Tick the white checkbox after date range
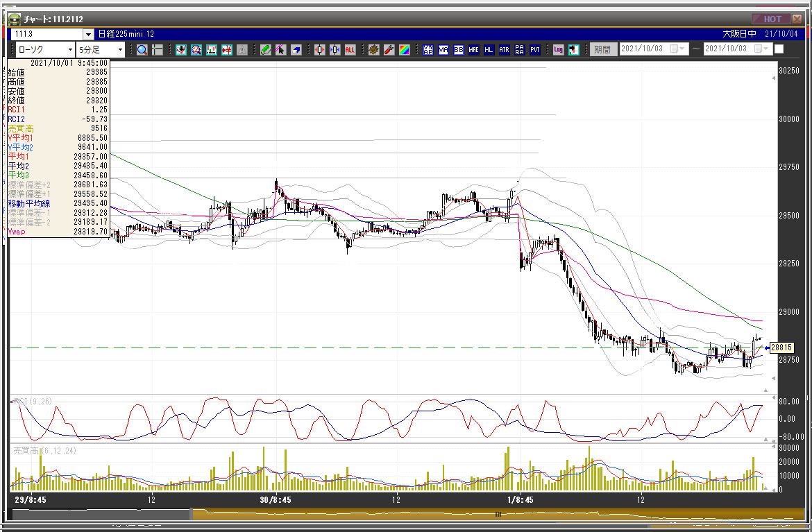The height and width of the screenshot is (532, 812). (x=779, y=49)
